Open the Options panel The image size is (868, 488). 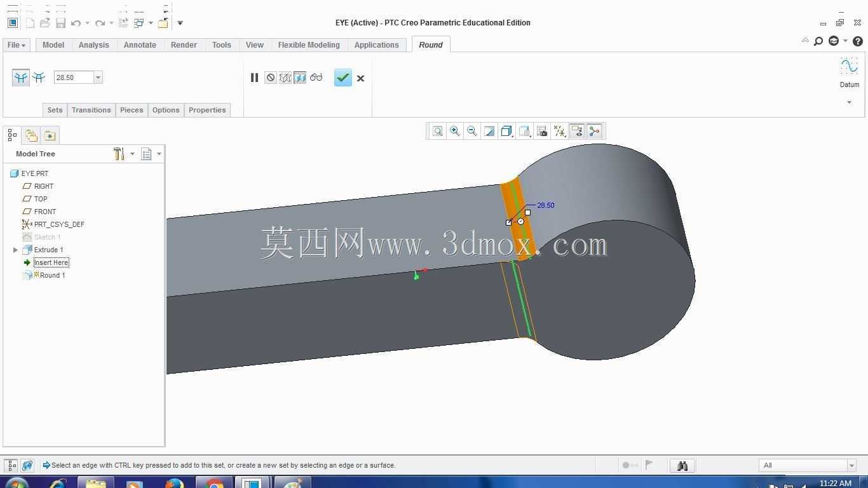pyautogui.click(x=166, y=110)
